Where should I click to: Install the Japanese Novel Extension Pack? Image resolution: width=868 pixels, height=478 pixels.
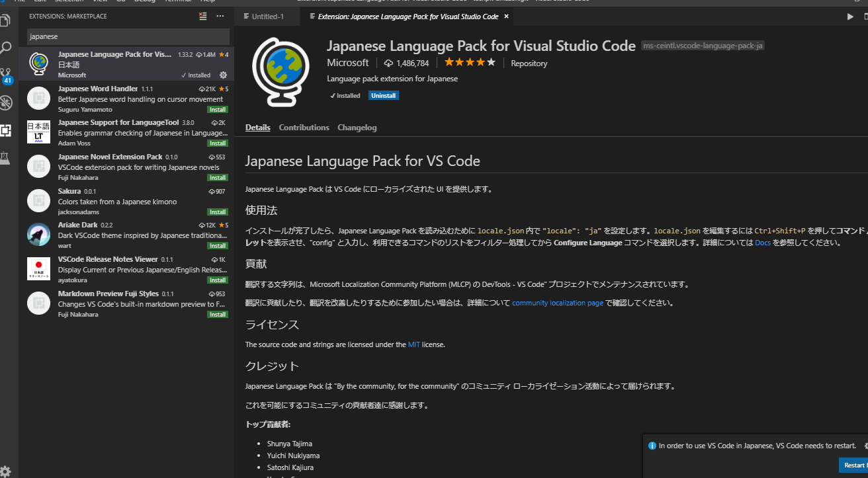(218, 178)
